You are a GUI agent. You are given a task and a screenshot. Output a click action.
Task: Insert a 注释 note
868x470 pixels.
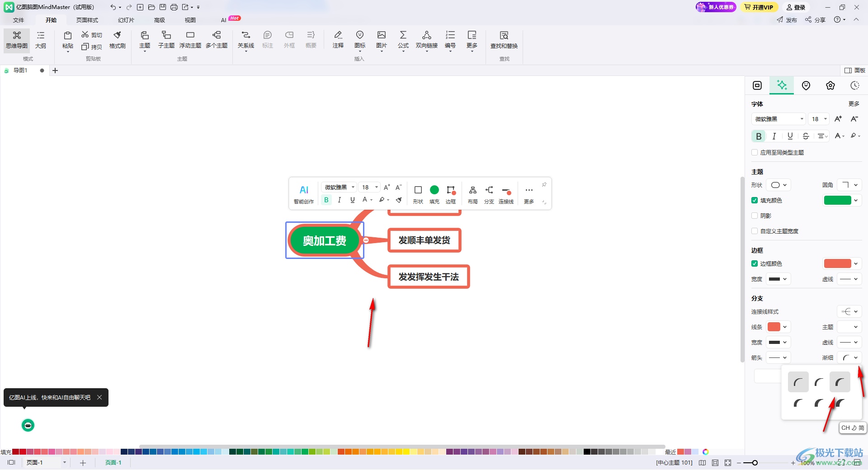pos(338,40)
